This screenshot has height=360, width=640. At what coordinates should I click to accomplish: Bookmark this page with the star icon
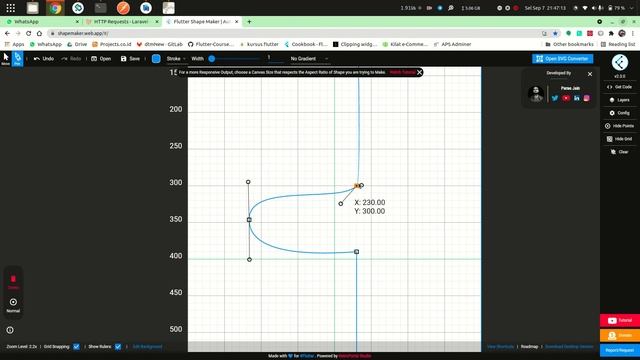[555, 33]
